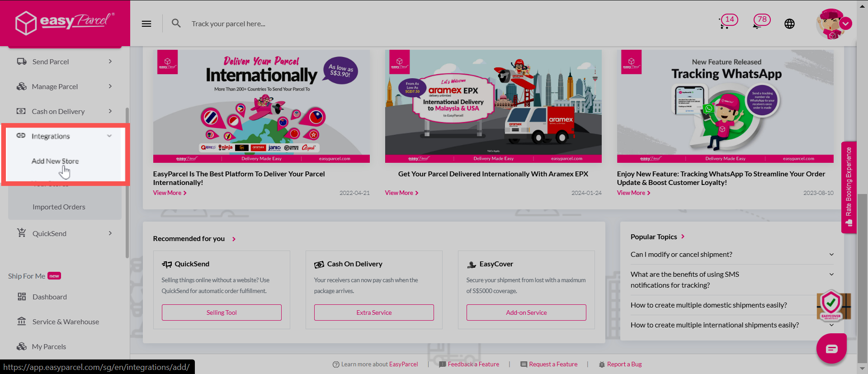868x374 pixels.
Task: Click the sidebar vertical scrollbar
Action: tap(127, 183)
